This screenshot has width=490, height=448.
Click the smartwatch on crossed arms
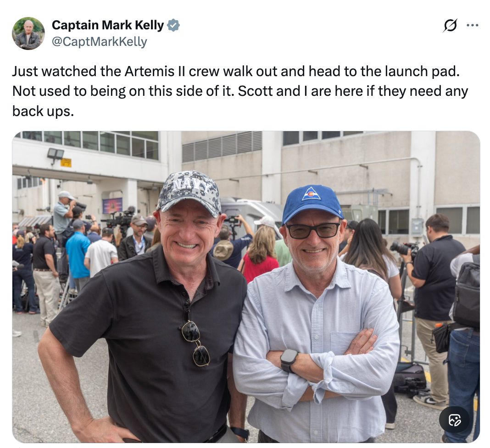coord(289,360)
